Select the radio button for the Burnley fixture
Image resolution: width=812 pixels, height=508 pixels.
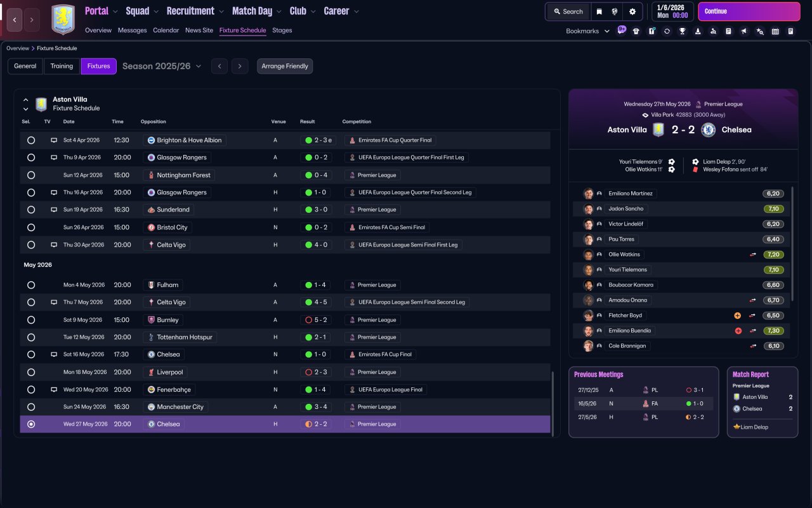point(31,320)
